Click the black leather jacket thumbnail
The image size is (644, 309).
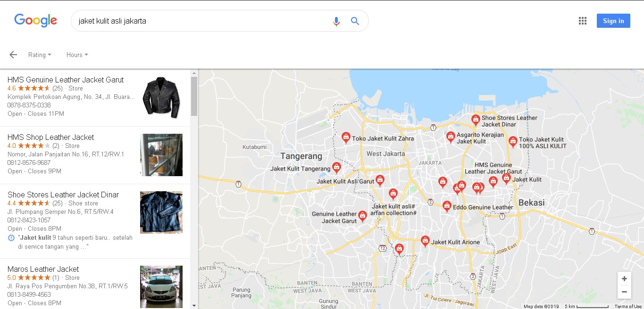(x=161, y=98)
